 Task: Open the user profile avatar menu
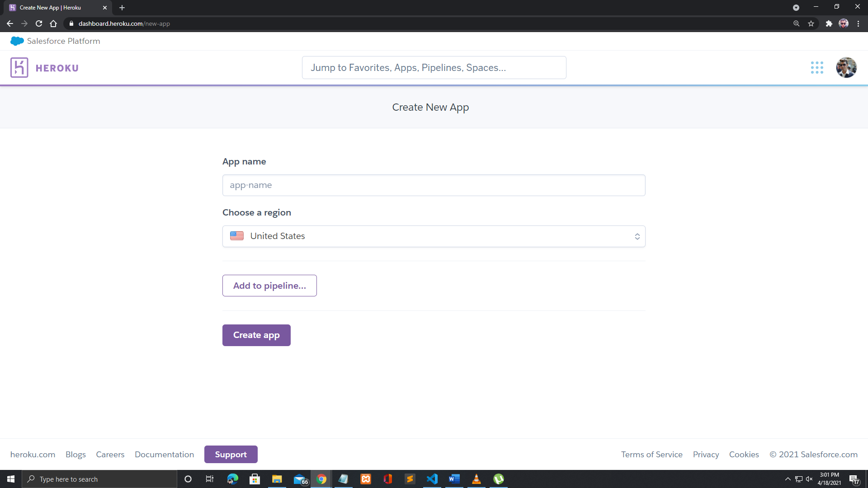click(x=846, y=68)
